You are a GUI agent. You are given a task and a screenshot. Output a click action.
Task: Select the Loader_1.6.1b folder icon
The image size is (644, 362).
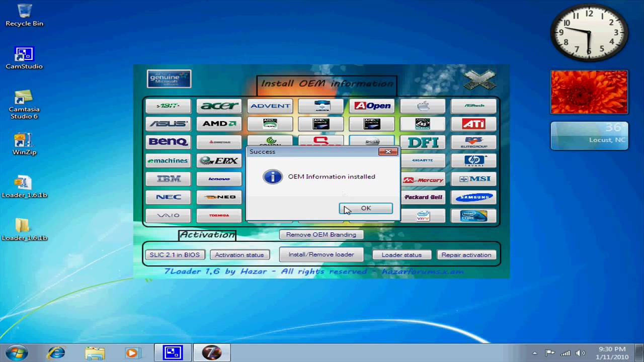[x=24, y=230]
